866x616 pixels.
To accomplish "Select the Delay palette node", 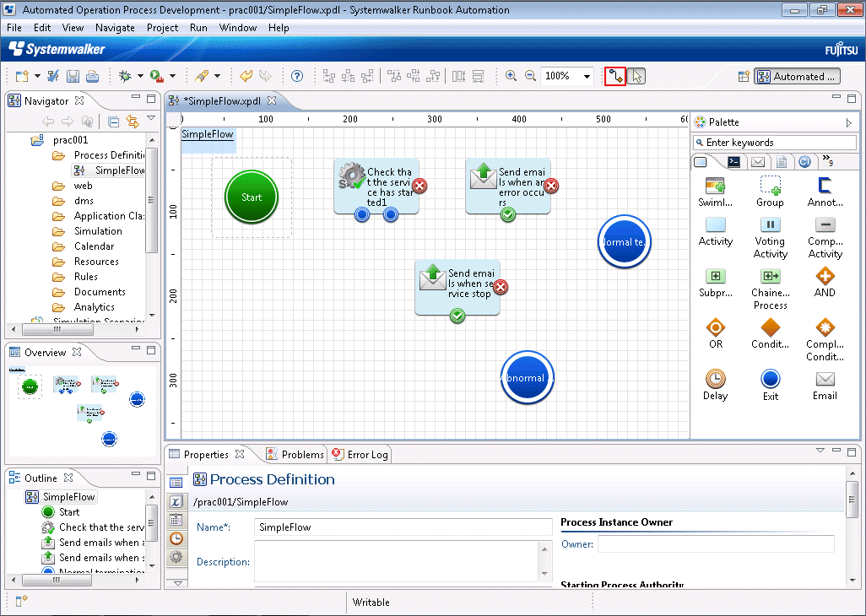I will [x=715, y=386].
